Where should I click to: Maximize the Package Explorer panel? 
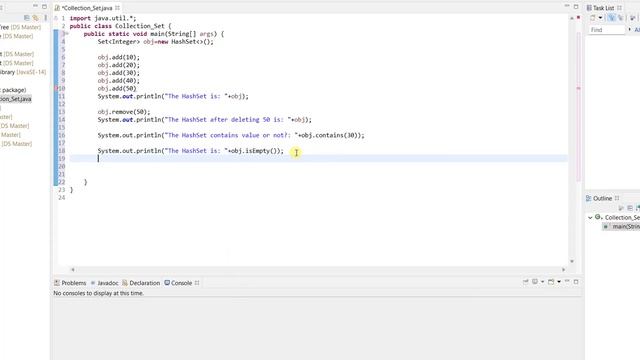coord(44,7)
